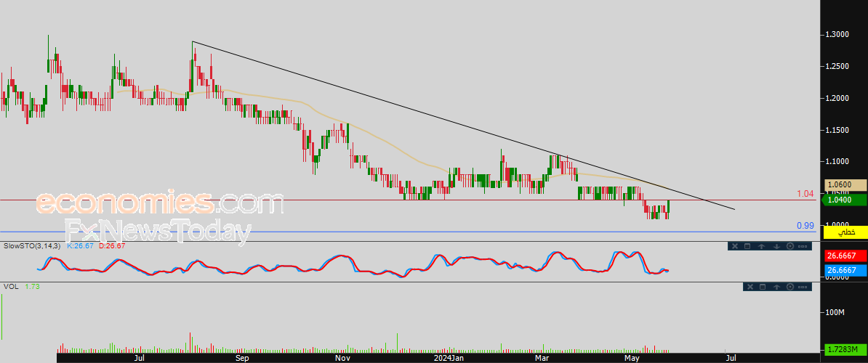Click the red 26.6667 value tag
868x363 pixels.
tap(845, 256)
